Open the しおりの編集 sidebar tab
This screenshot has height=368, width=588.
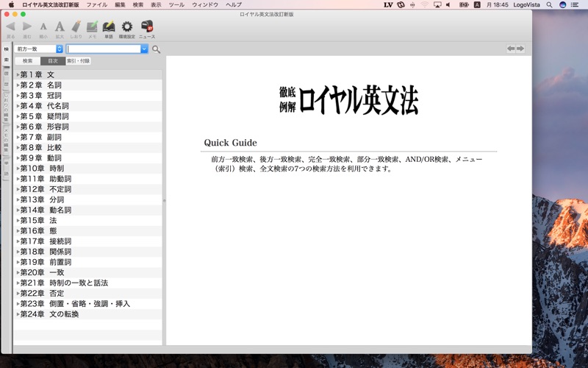7,107
